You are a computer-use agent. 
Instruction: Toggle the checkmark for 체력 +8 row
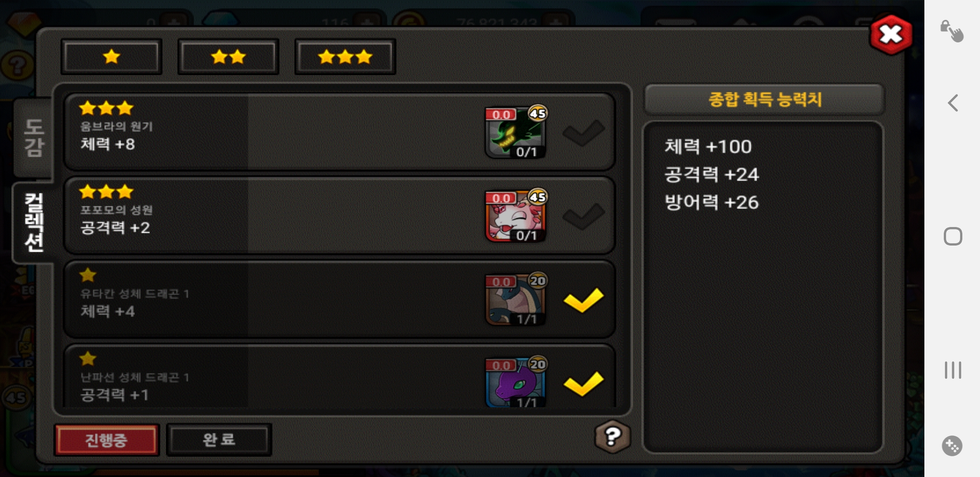coord(584,132)
